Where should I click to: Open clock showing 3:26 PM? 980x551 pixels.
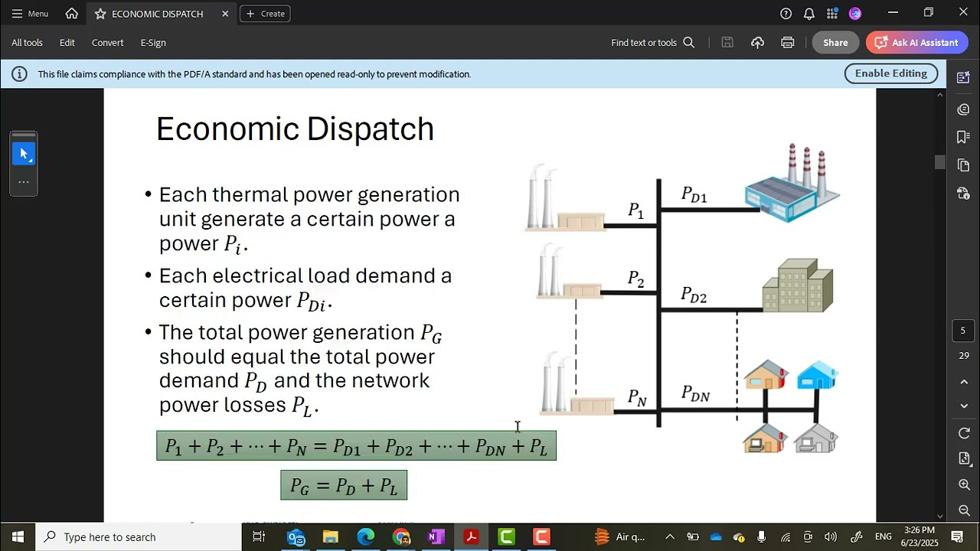click(920, 537)
